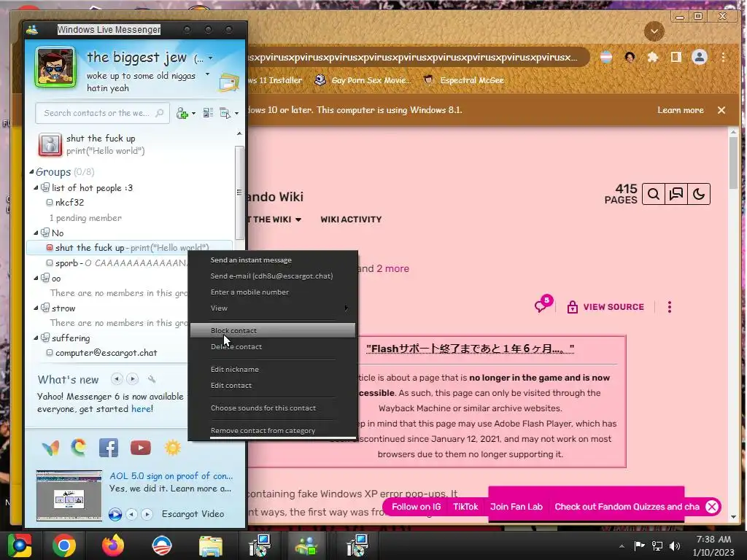Click the Escargot video thumbnail
The width and height of the screenshot is (747, 560).
pos(69,495)
